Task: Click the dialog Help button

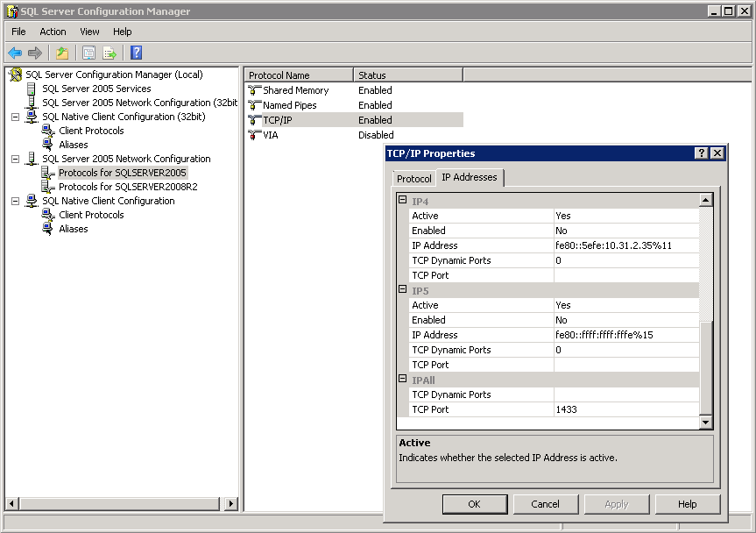Action: 688,504
